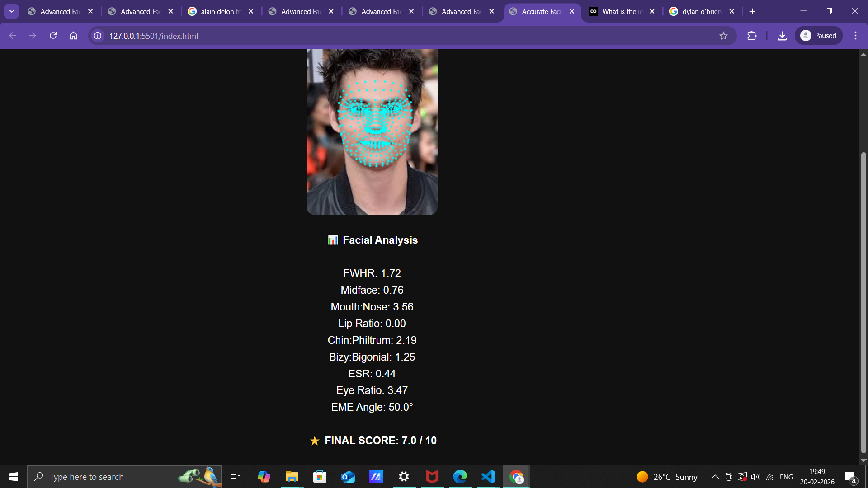Open a new tab with the plus button
The image size is (868, 488).
[x=752, y=11]
